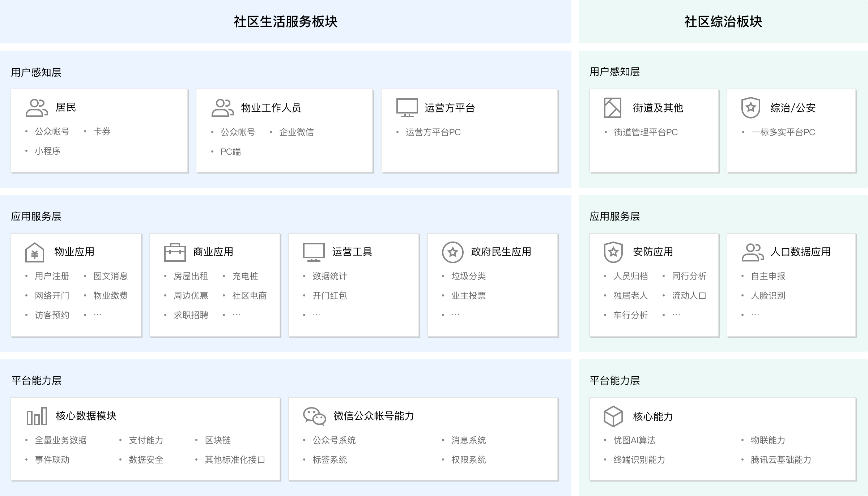Click the 物业应用 house yen icon
The height and width of the screenshot is (496, 868).
pyautogui.click(x=35, y=252)
